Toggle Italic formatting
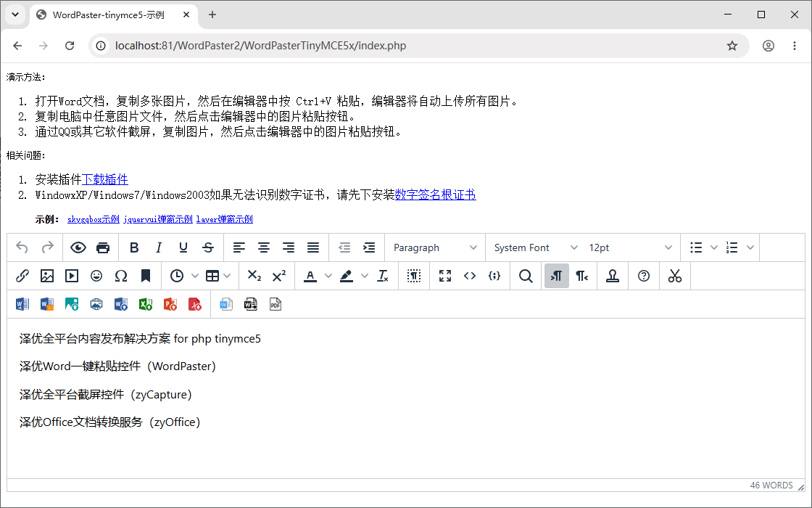812x508 pixels. [x=159, y=247]
